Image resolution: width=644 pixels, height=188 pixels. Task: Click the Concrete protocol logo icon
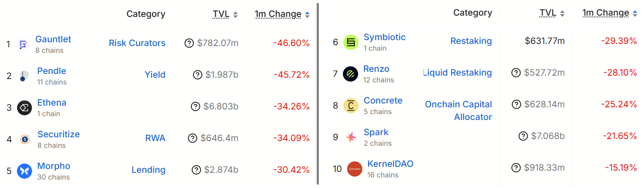pos(351,105)
